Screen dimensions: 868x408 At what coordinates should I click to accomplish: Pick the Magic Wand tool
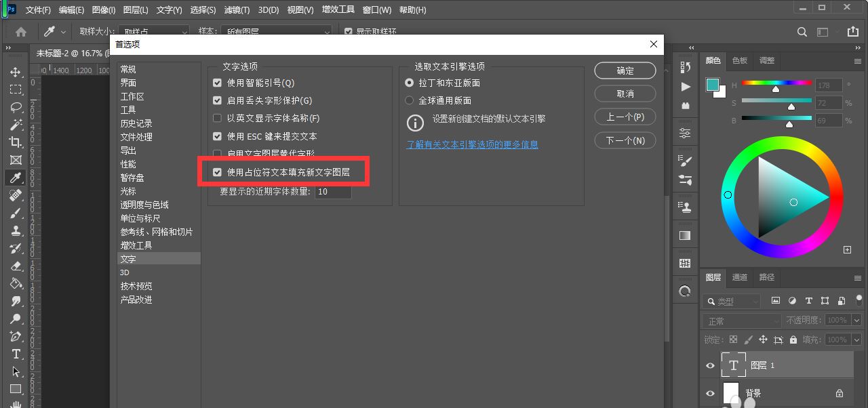[x=16, y=125]
